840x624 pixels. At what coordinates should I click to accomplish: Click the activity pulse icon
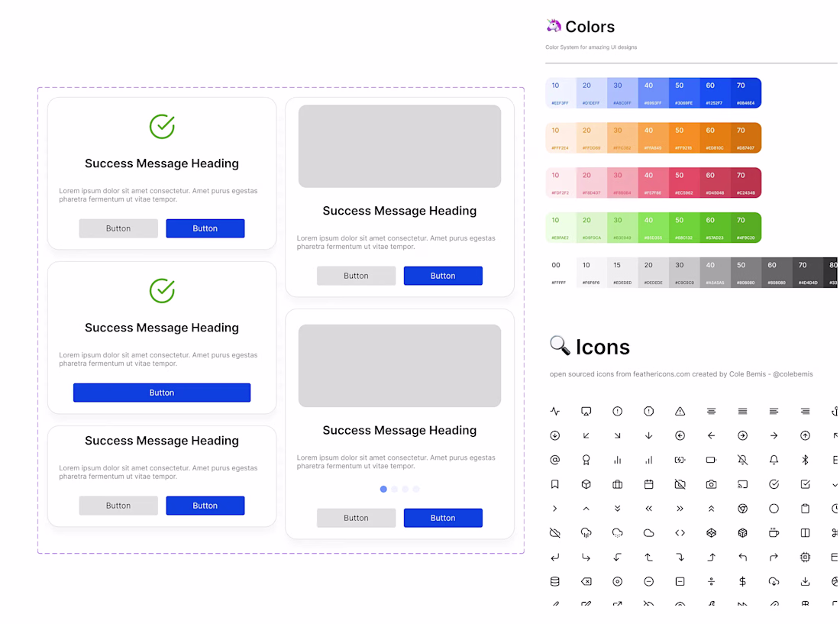point(555,412)
